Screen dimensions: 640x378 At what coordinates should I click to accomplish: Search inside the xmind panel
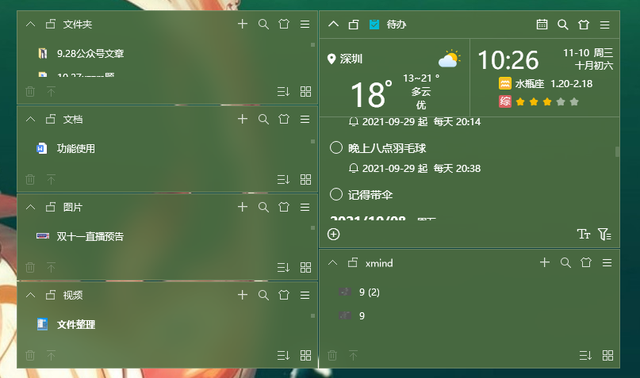[x=565, y=263]
